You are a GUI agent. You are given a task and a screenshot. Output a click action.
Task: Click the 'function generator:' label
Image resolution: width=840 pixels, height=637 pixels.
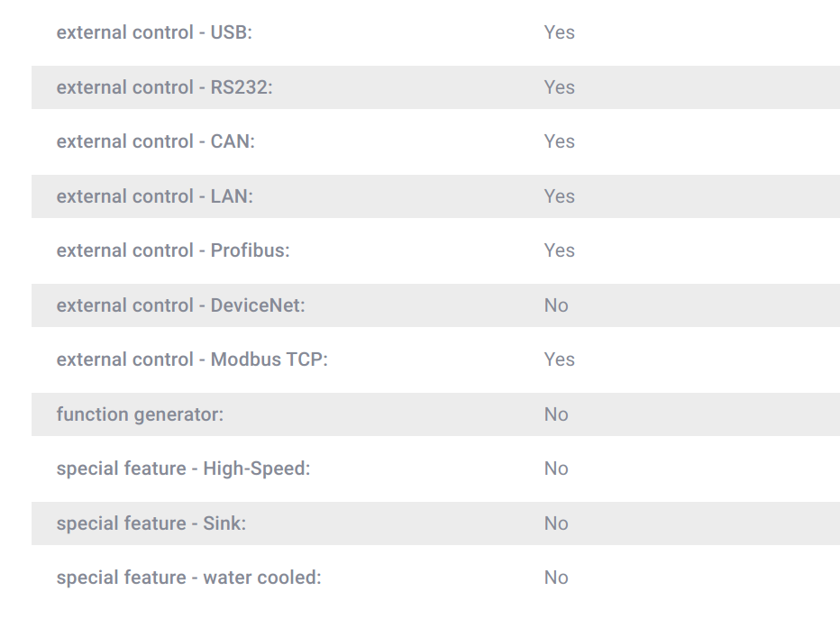(140, 414)
